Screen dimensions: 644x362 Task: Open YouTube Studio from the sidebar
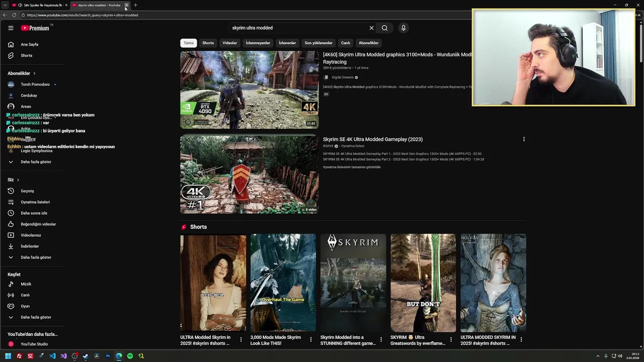(x=35, y=344)
